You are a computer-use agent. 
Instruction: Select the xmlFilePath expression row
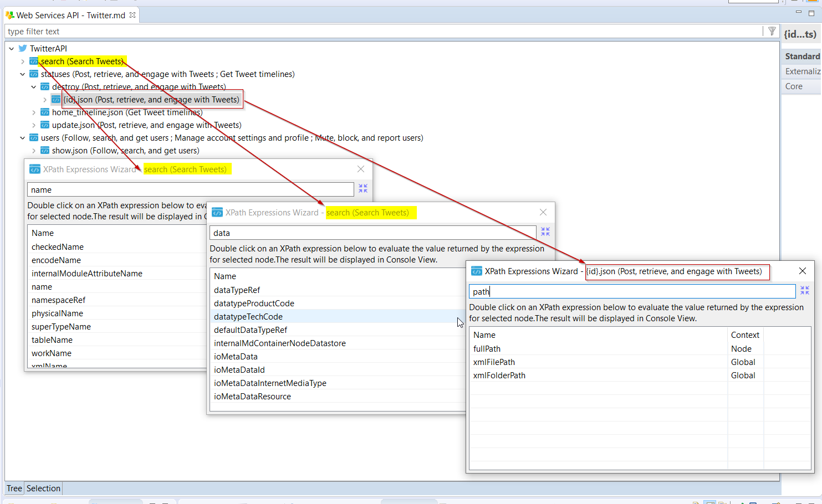coord(640,362)
